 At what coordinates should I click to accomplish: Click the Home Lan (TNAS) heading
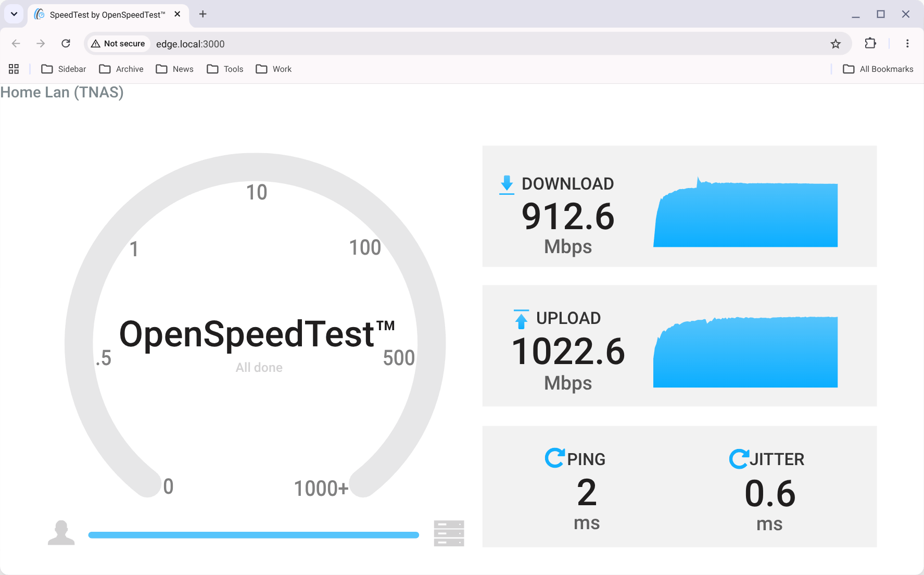click(62, 92)
